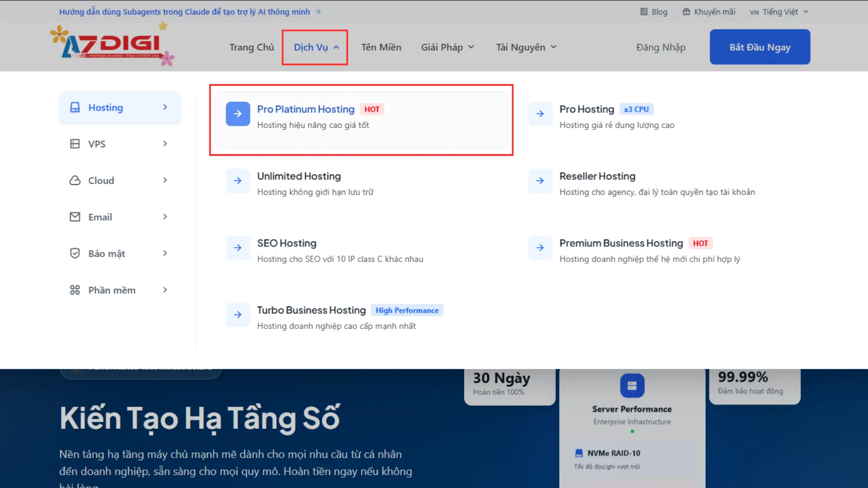Open Turbo Business Hosting title link

pos(311,310)
